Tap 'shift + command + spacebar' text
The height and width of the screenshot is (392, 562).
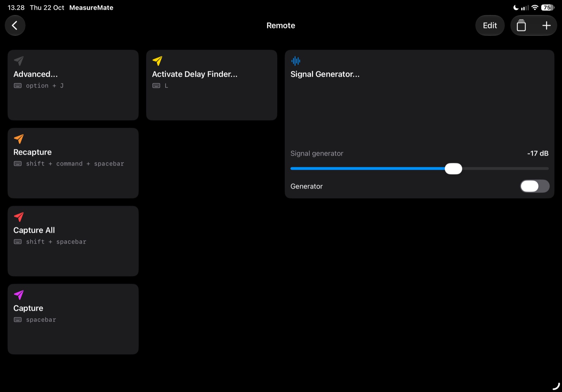tap(75, 164)
